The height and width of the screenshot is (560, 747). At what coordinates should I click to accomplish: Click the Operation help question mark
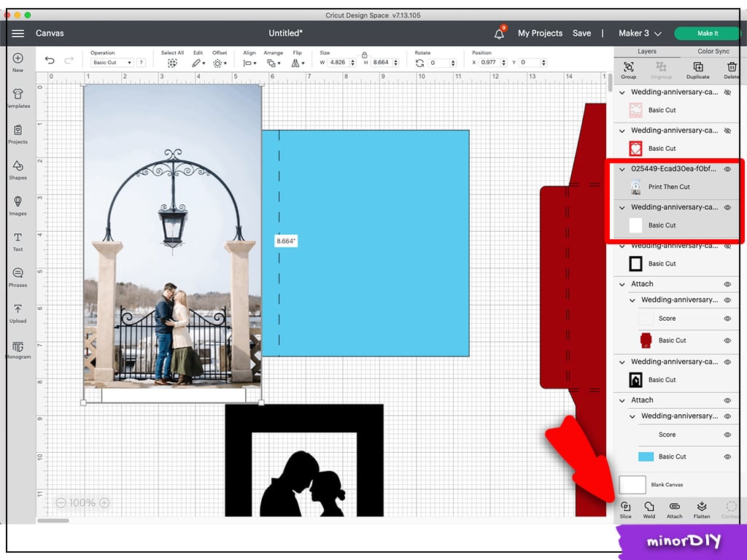click(x=141, y=63)
